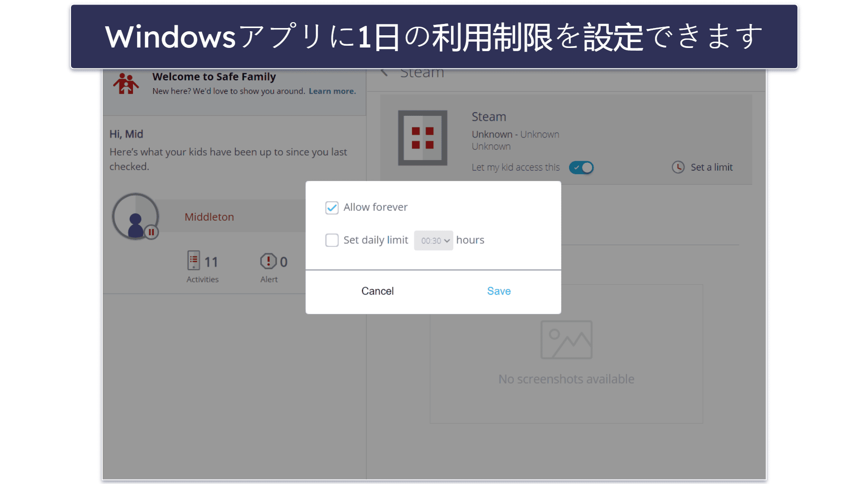Click the Set a limit label
This screenshot has width=868, height=484.
point(711,167)
